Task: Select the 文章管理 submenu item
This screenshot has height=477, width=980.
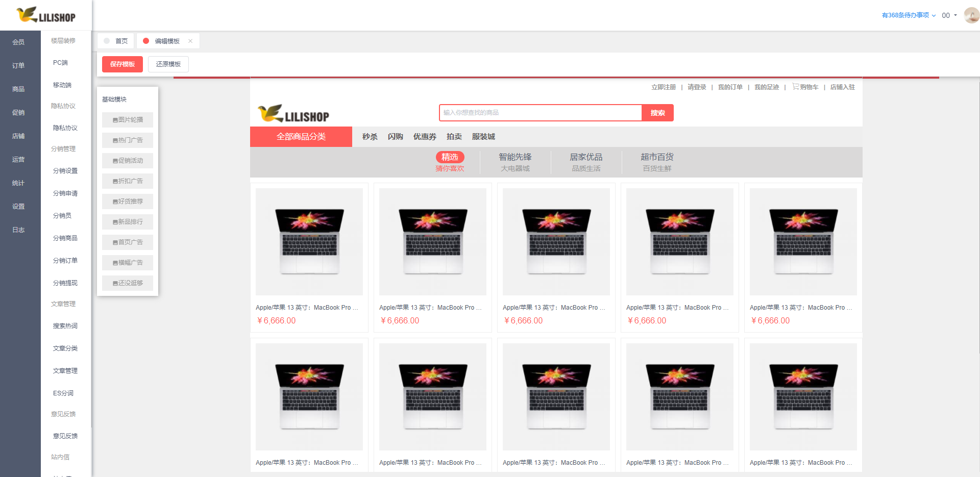Action: 65,371
